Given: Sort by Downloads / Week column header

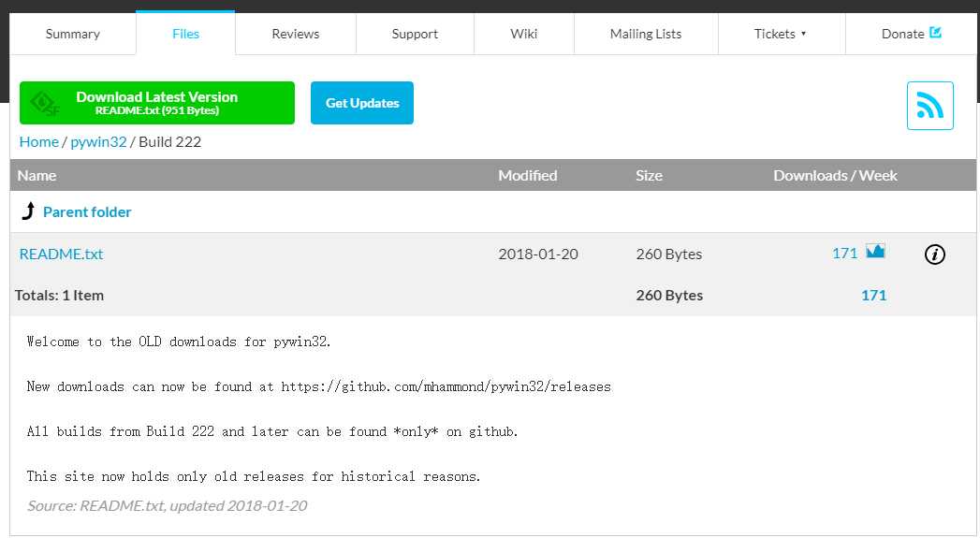Looking at the screenshot, I should pyautogui.click(x=835, y=176).
